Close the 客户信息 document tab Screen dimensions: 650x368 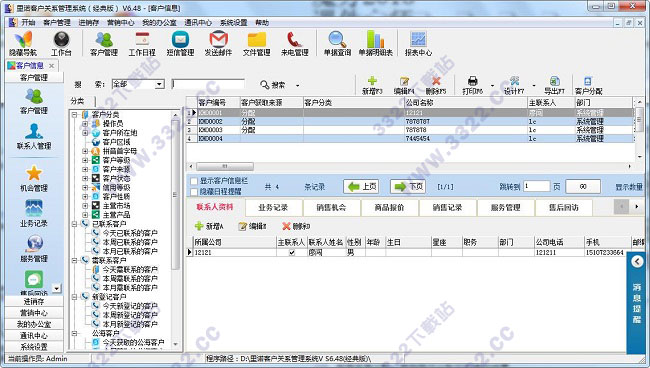(x=51, y=65)
